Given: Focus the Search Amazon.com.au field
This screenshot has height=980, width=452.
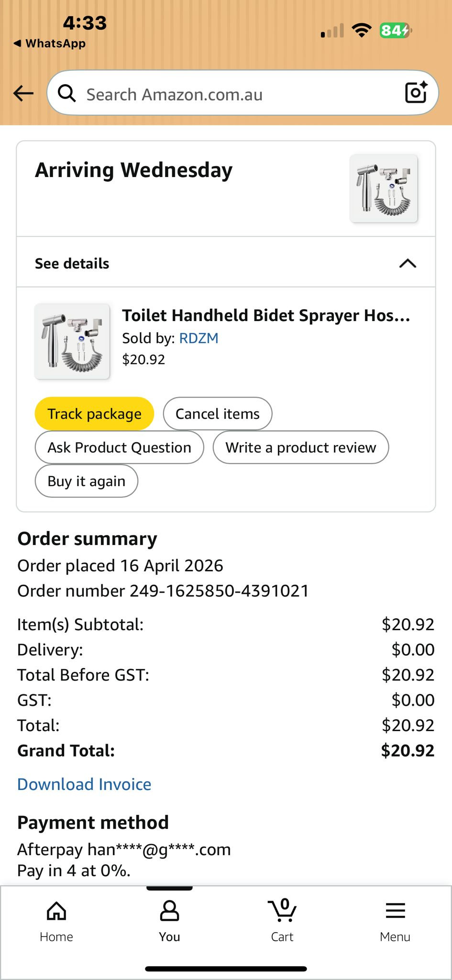Looking at the screenshot, I should [x=230, y=94].
